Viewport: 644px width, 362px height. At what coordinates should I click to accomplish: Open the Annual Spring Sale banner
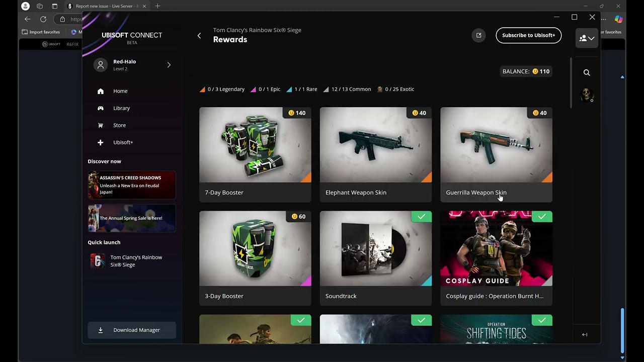[x=132, y=218]
